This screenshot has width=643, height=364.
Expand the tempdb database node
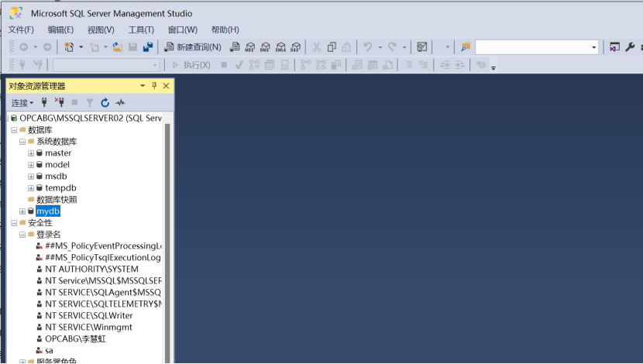click(x=31, y=188)
